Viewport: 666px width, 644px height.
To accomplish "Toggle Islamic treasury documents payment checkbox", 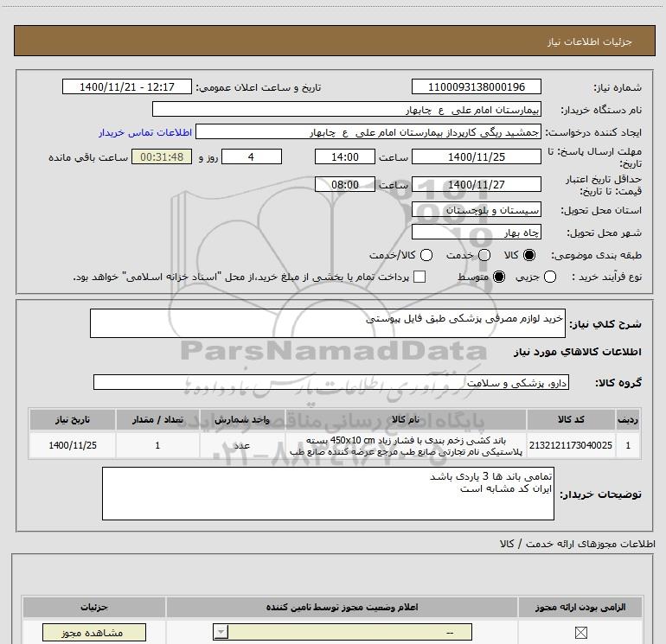I will 419,277.
